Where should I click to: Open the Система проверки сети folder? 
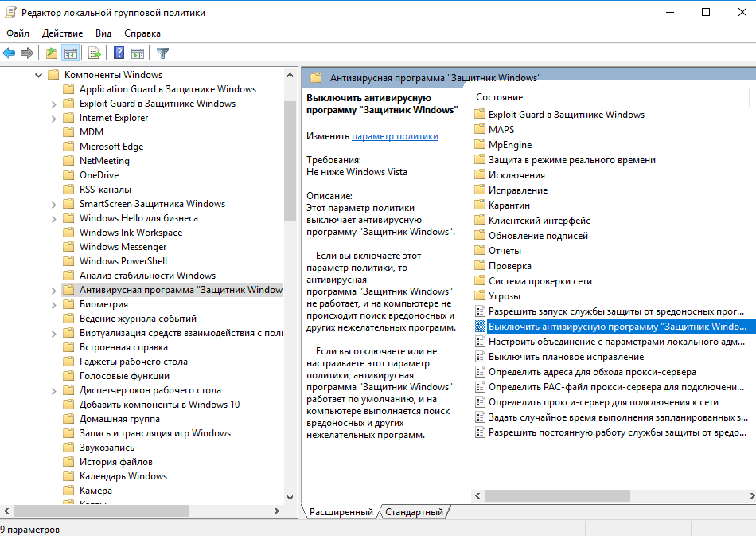pos(533,281)
